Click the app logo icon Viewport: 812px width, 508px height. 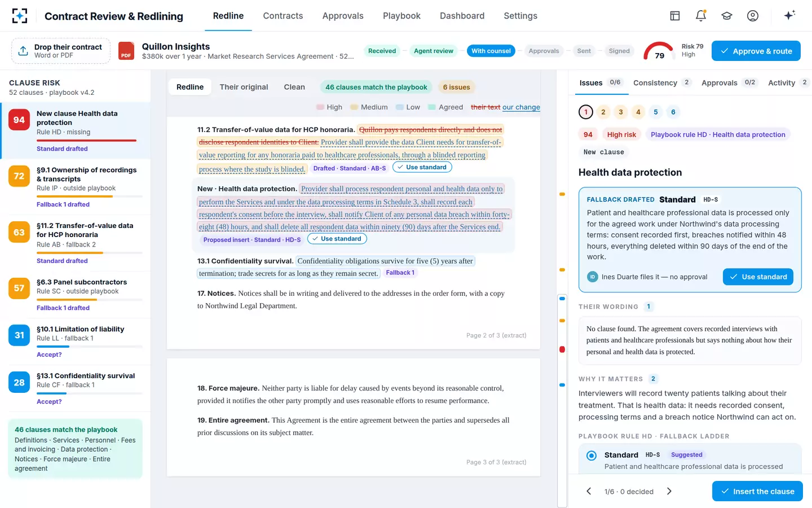tap(20, 16)
